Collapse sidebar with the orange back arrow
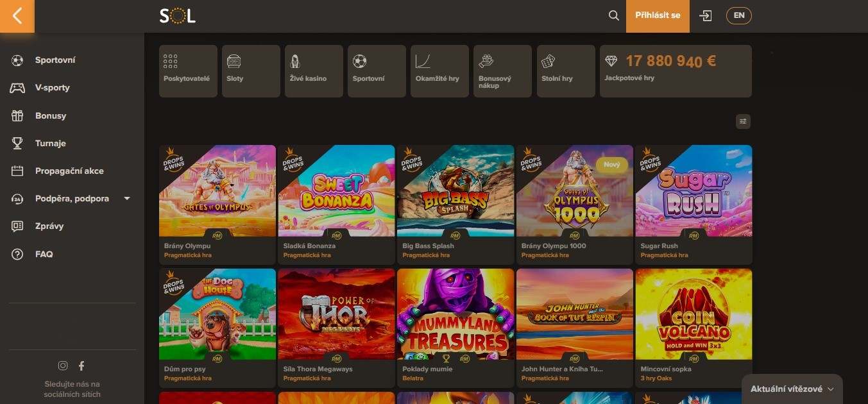The height and width of the screenshot is (404, 868). (17, 15)
